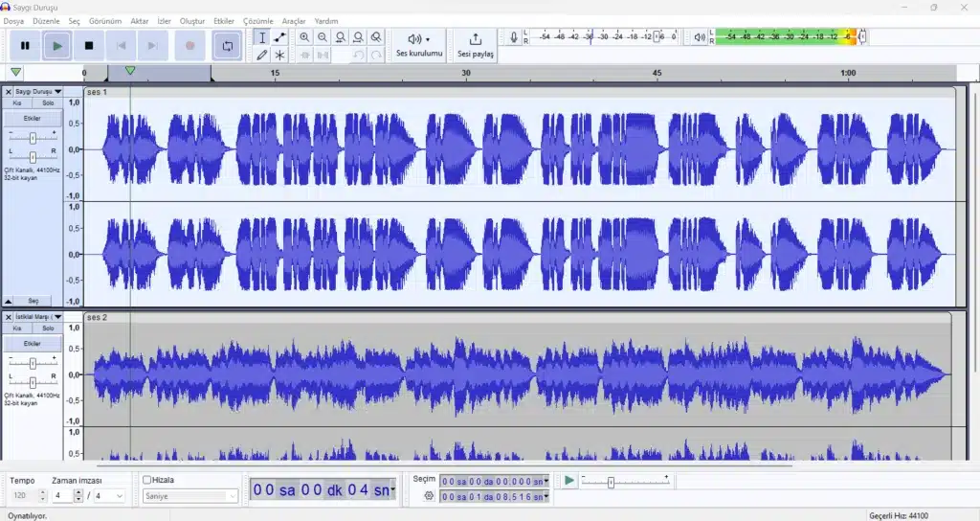Open the Ses kurulumu audio setup dropdown

coord(419,45)
